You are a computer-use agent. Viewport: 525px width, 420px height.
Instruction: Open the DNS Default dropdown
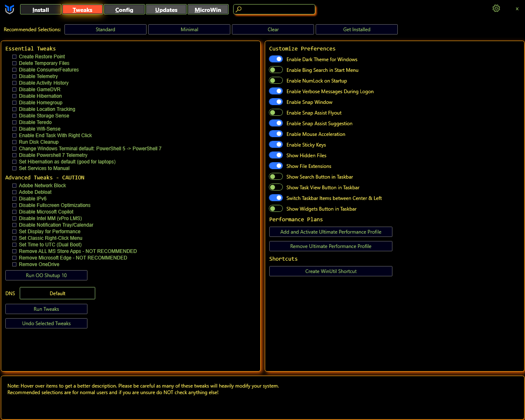[57, 293]
